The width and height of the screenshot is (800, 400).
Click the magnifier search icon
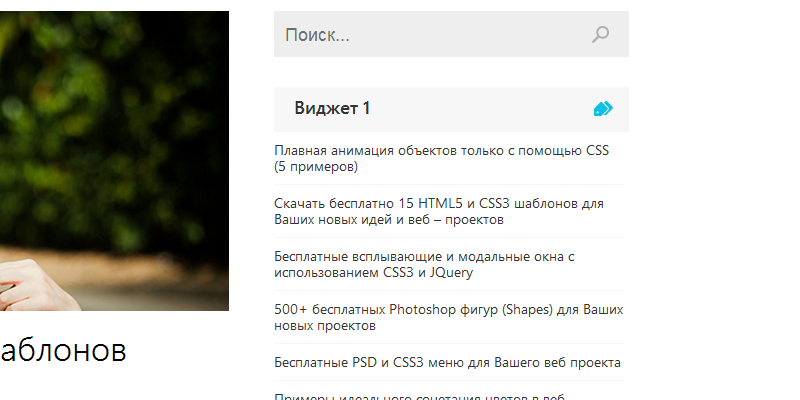601,35
